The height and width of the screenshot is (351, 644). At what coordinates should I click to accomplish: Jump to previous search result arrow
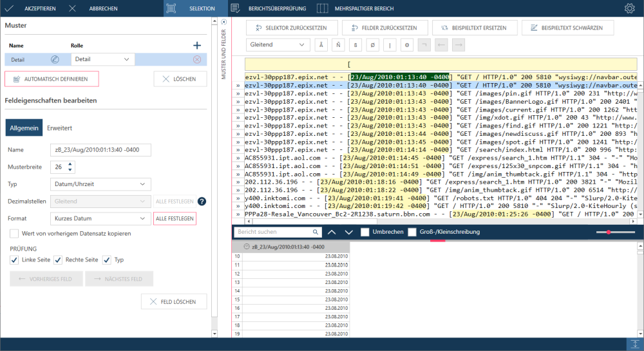(x=332, y=232)
